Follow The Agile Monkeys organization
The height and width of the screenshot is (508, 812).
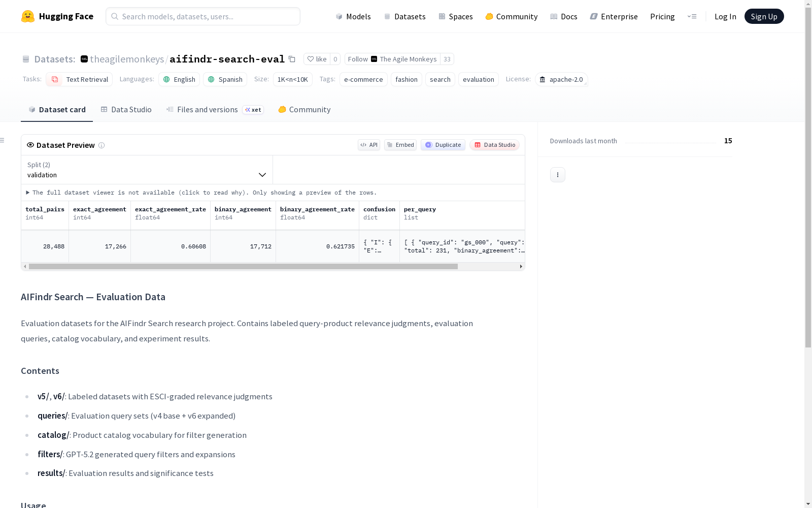(392, 59)
